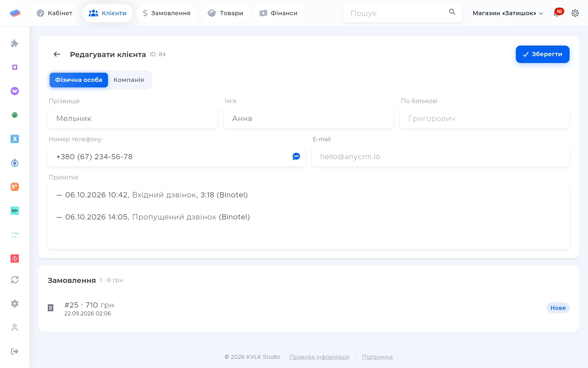Expand the Магазин «Затишок» store dropdown
This screenshot has height=368, width=588.
click(508, 13)
